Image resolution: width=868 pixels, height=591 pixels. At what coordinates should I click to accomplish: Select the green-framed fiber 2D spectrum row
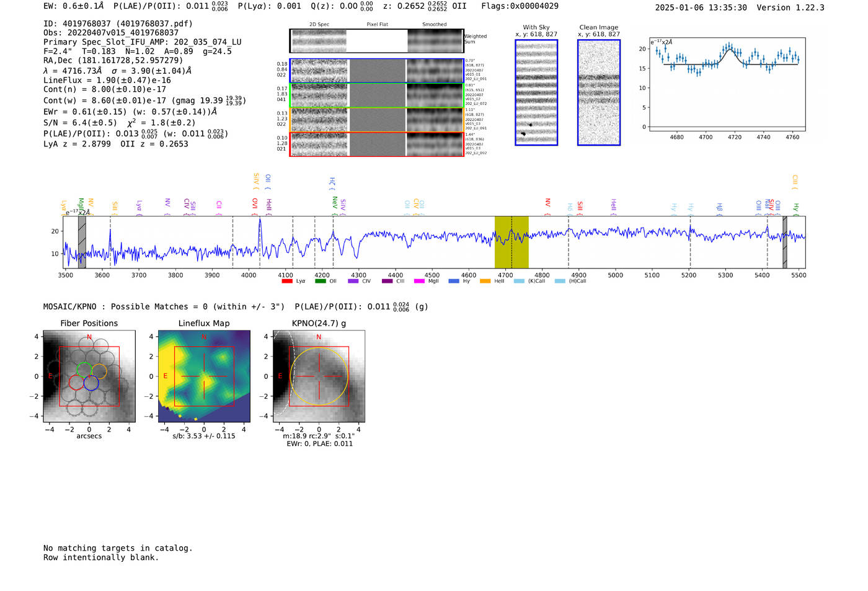377,96
